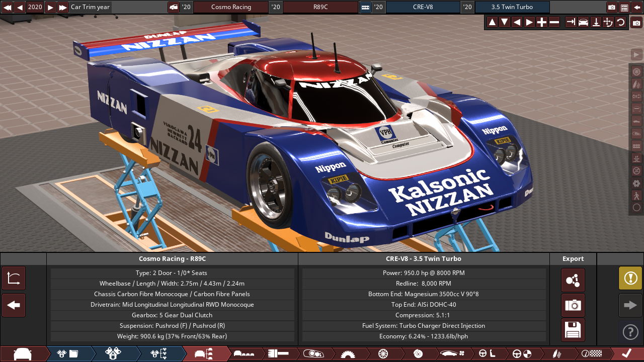
Task: Toggle grille pattern visibility icon
Action: click(636, 146)
